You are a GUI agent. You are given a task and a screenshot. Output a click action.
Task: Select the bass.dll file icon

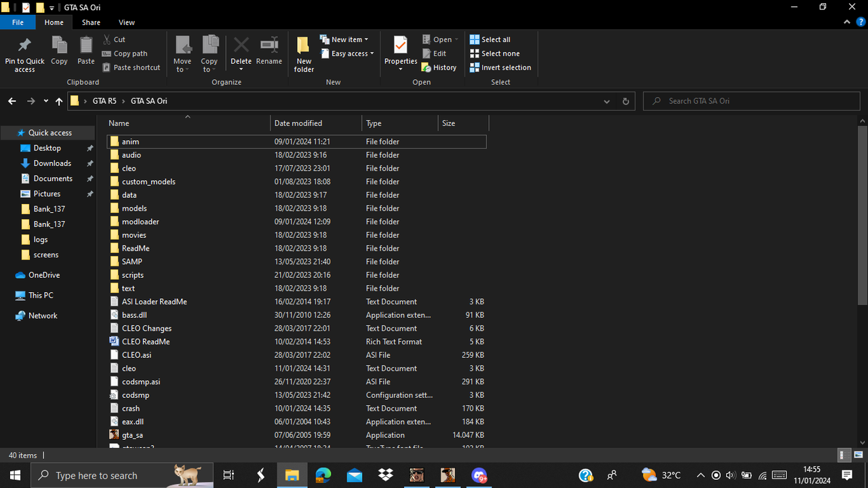(115, 315)
